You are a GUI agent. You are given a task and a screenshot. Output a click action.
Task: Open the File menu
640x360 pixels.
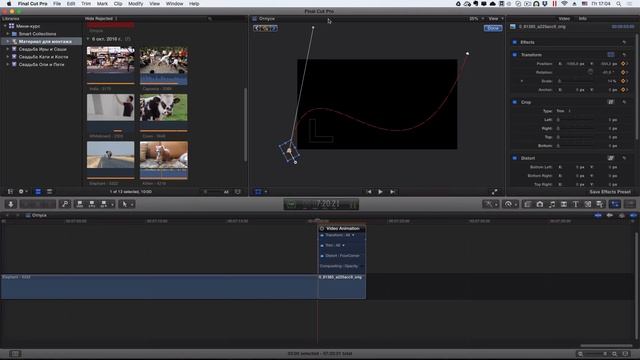[x=57, y=4]
